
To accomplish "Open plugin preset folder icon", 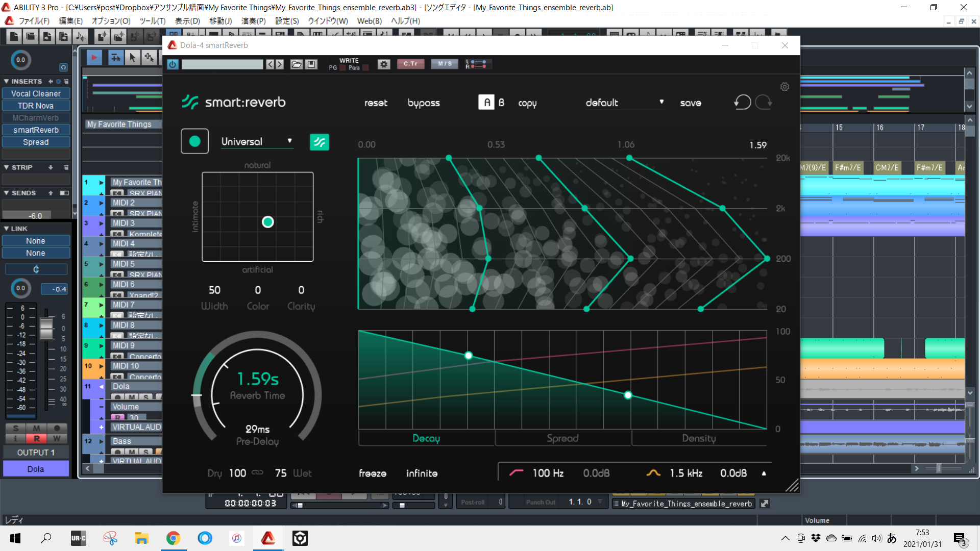I will 296,64.
